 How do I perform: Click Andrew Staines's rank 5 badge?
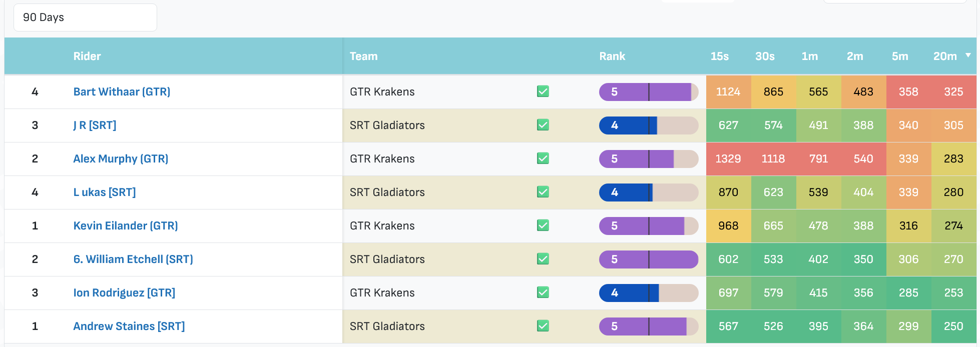(649, 326)
